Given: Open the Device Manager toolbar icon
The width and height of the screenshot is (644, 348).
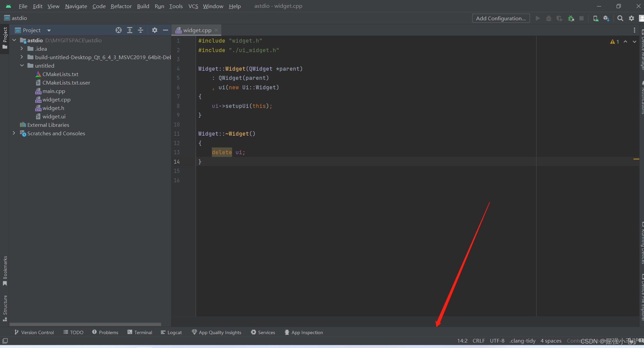Looking at the screenshot, I should coord(596,18).
